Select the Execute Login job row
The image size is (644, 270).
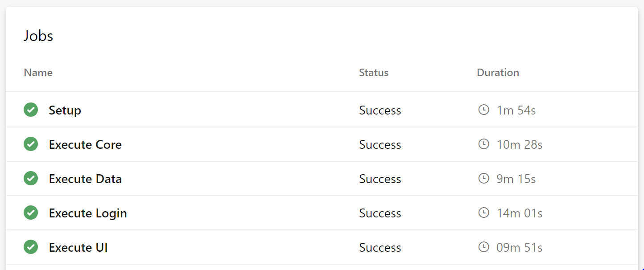[x=322, y=213]
